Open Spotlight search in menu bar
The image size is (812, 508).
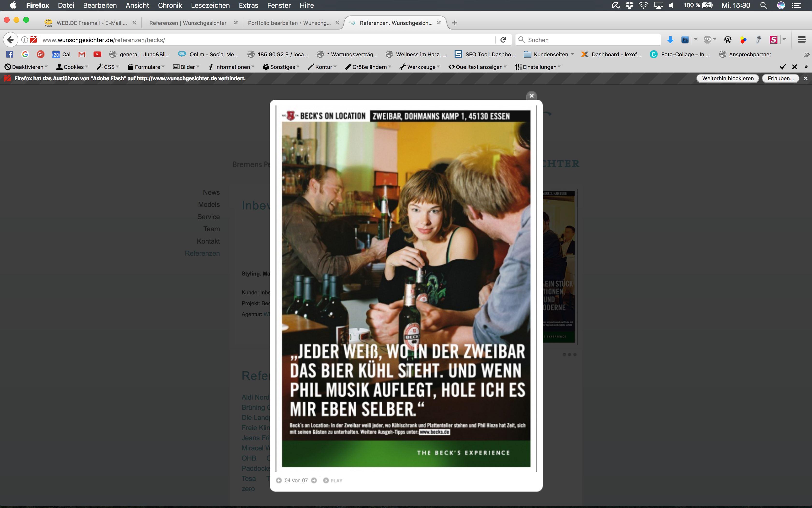point(763,5)
